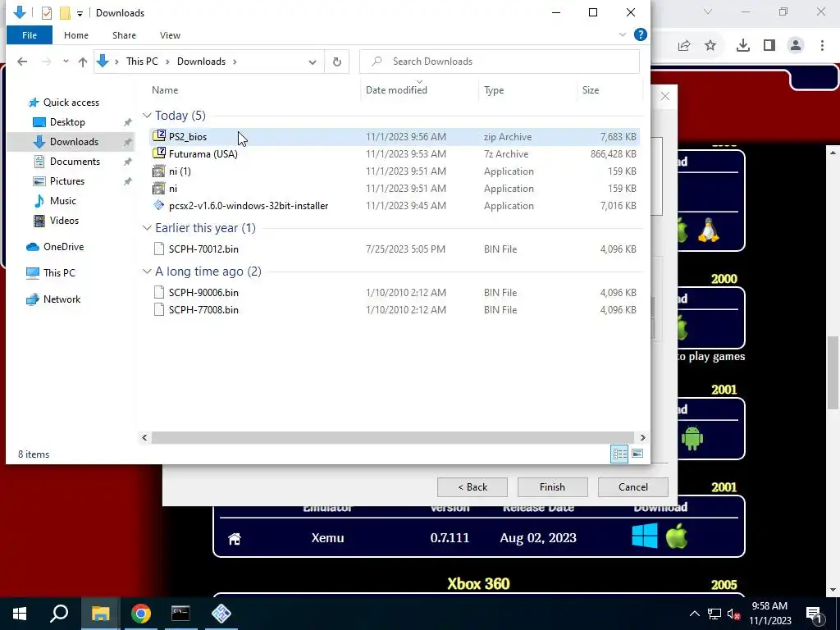The width and height of the screenshot is (840, 630).
Task: Click Chrome bookmark star icon
Action: pos(710,46)
